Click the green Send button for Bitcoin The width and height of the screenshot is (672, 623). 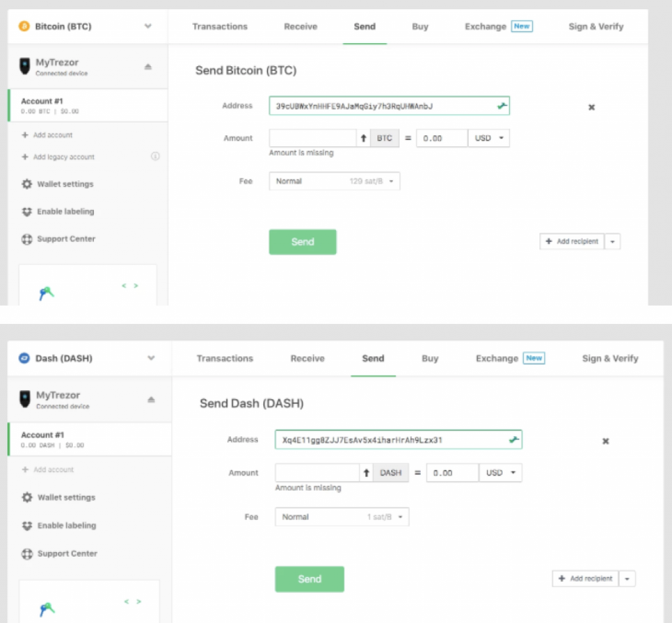point(303,242)
